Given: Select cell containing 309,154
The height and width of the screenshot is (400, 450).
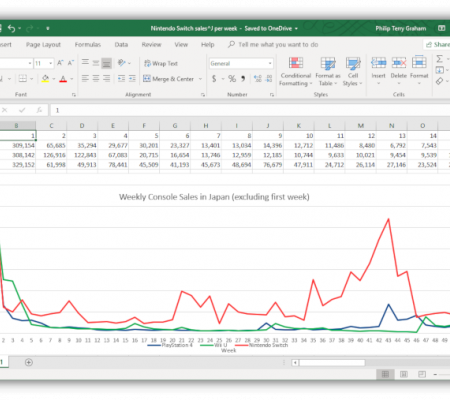Looking at the screenshot, I should click(x=18, y=145).
